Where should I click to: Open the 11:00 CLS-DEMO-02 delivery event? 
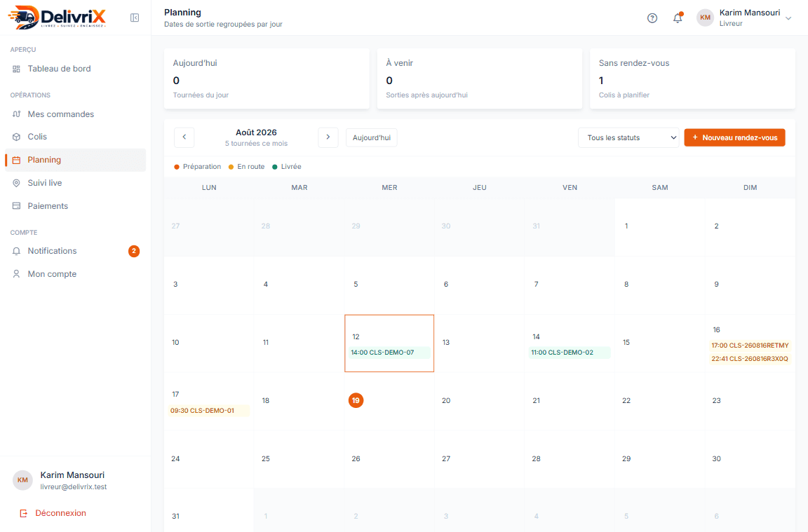point(570,353)
